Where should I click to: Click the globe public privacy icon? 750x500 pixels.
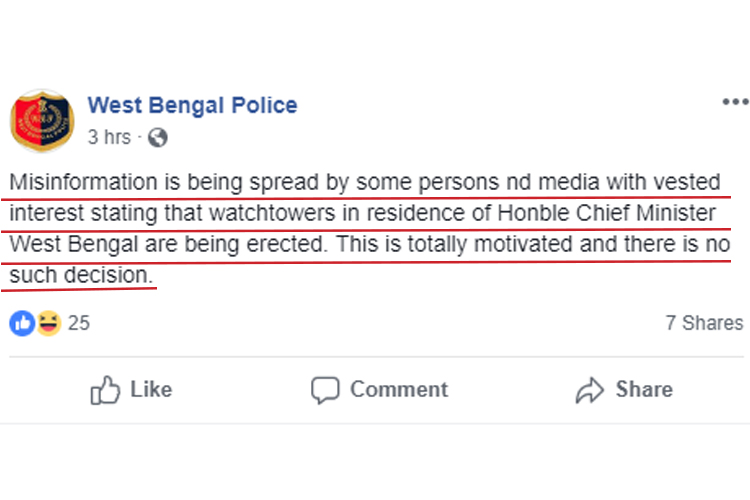tap(157, 138)
